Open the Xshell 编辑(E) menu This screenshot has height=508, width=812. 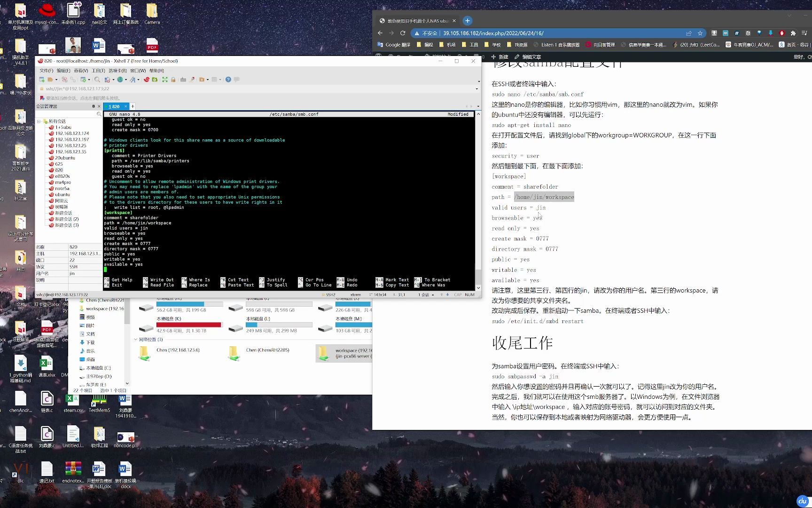pos(63,71)
